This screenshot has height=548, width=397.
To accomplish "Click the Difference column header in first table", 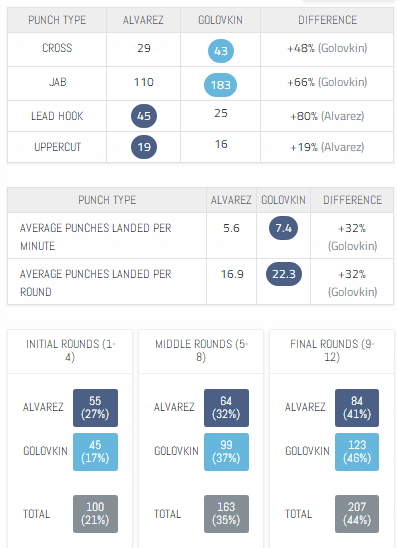I will point(327,20).
